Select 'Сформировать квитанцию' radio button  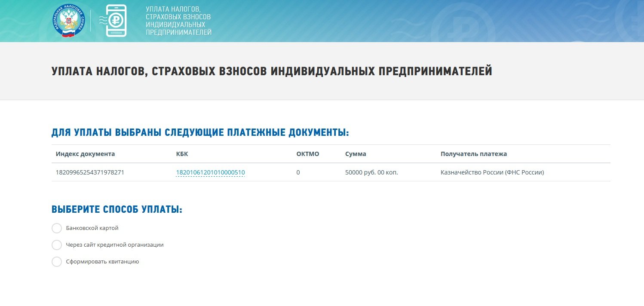pos(57,262)
